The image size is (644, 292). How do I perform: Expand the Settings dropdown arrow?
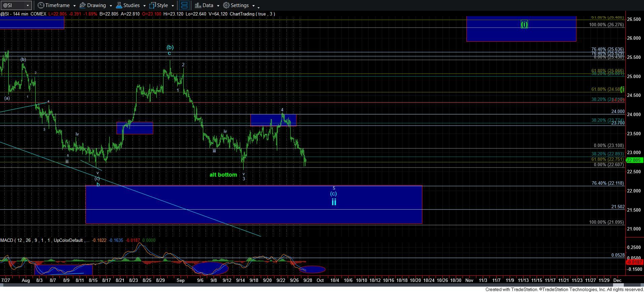(253, 6)
